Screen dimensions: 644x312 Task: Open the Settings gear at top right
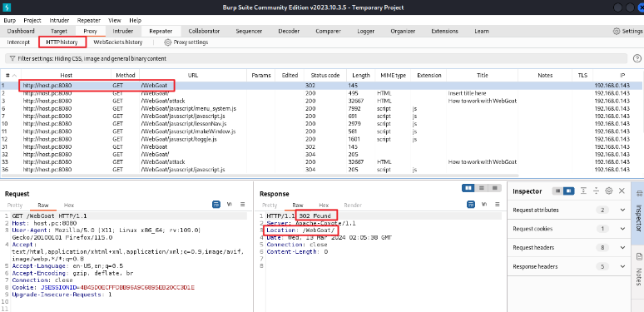[617, 32]
